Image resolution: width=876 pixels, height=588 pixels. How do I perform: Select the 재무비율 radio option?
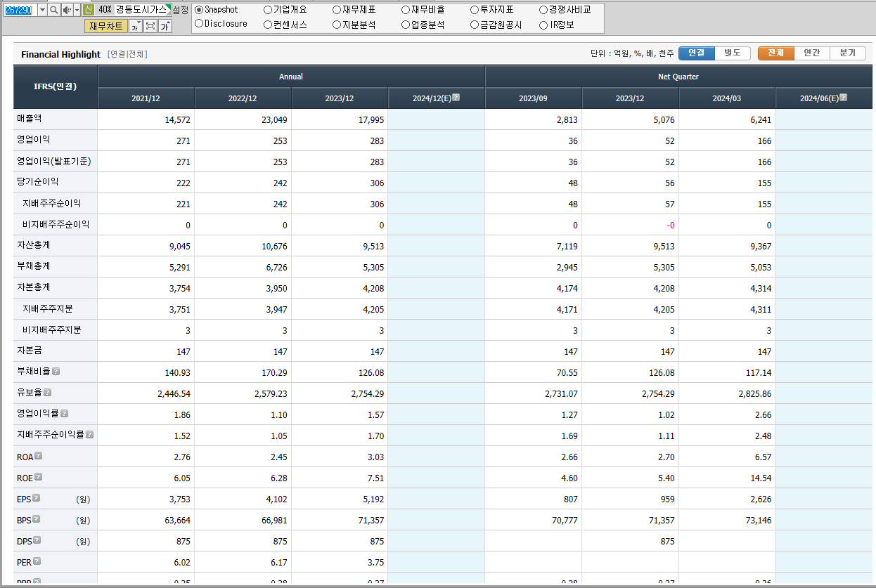406,10
